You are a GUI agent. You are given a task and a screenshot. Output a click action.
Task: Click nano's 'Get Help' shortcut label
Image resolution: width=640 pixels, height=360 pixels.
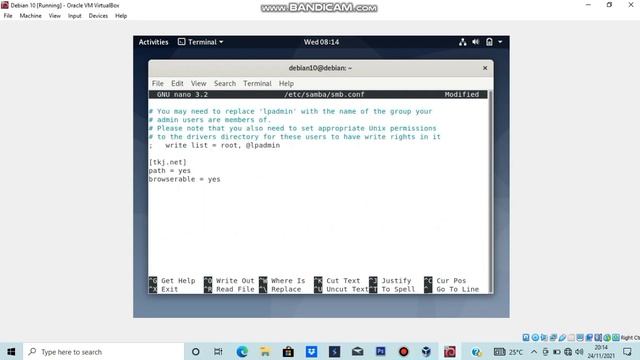tap(178, 281)
